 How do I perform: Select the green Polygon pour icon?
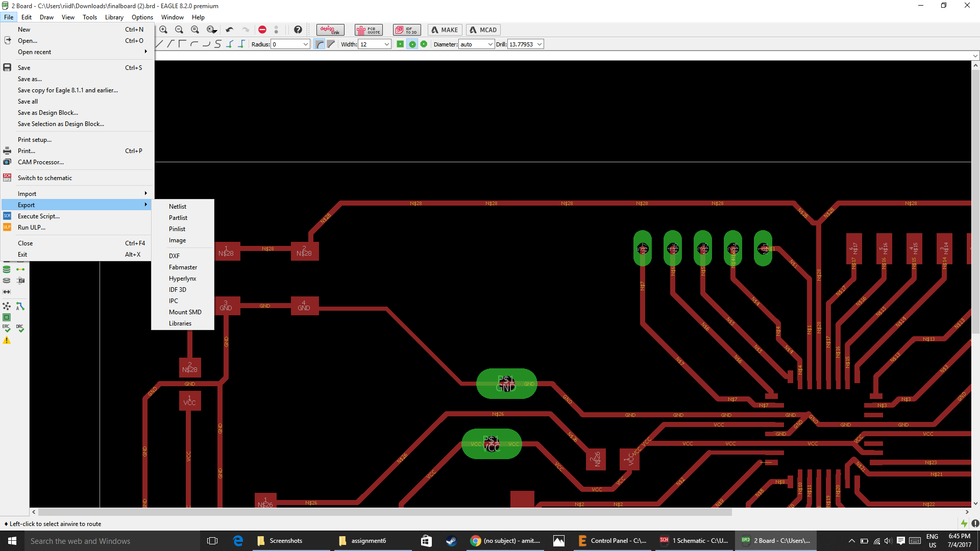tap(7, 317)
